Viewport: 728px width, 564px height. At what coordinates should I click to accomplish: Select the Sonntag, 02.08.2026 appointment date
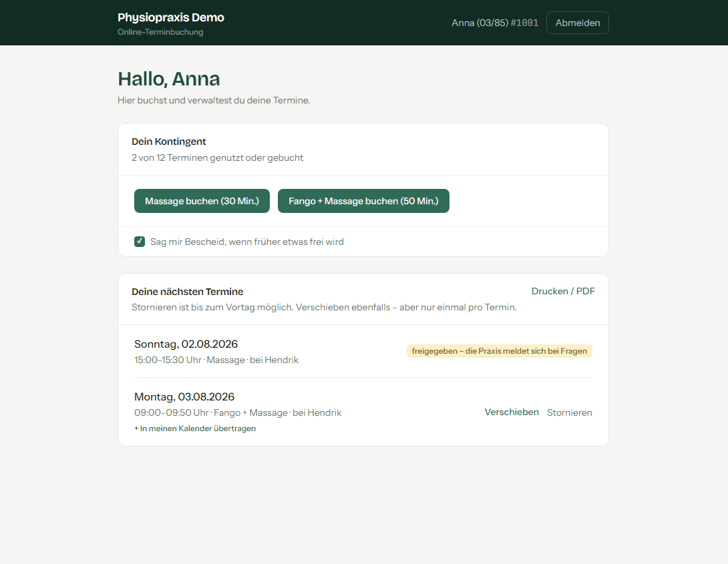pos(186,344)
